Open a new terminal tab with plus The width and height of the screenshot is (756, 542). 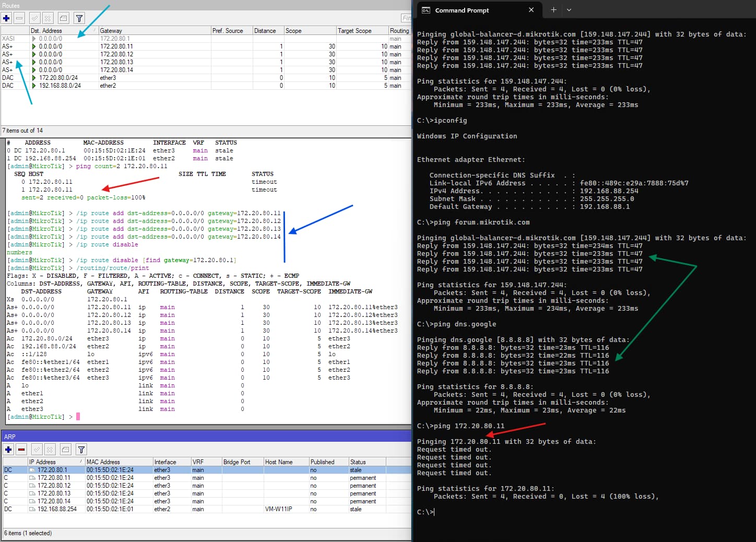click(553, 10)
